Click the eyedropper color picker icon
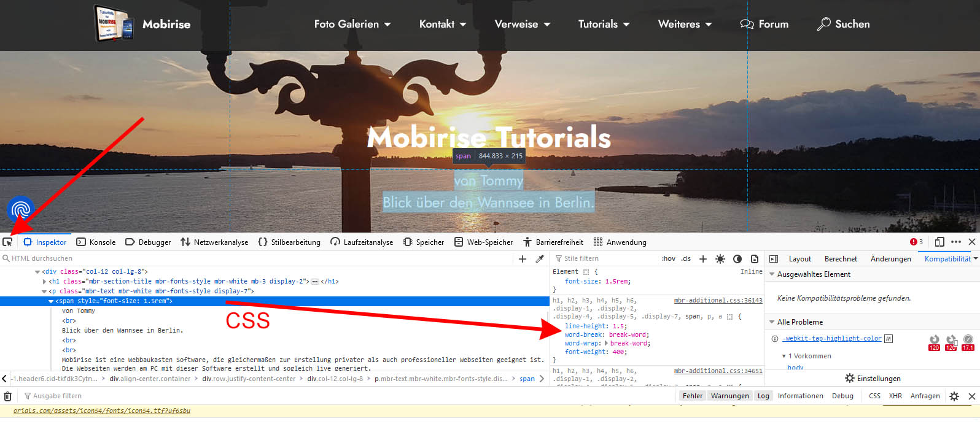 click(540, 259)
